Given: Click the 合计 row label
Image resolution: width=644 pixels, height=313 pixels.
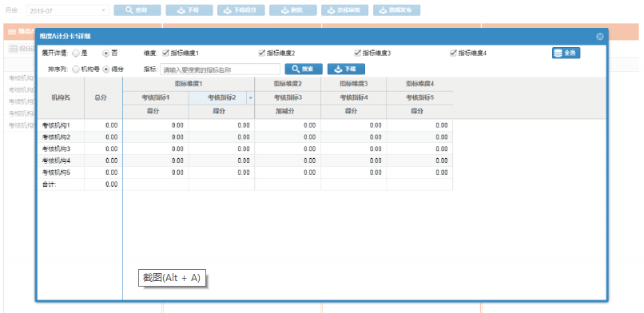Looking at the screenshot, I should coord(50,184).
